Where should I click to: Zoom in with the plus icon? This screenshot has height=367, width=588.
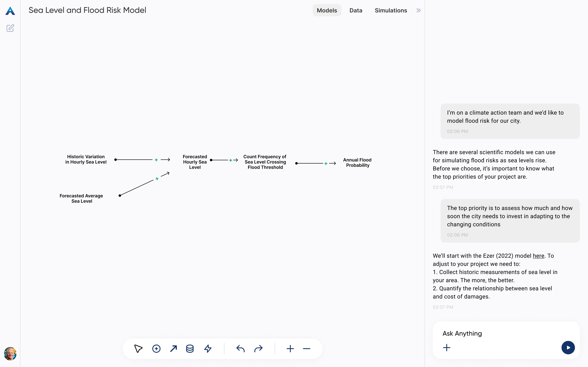point(290,349)
